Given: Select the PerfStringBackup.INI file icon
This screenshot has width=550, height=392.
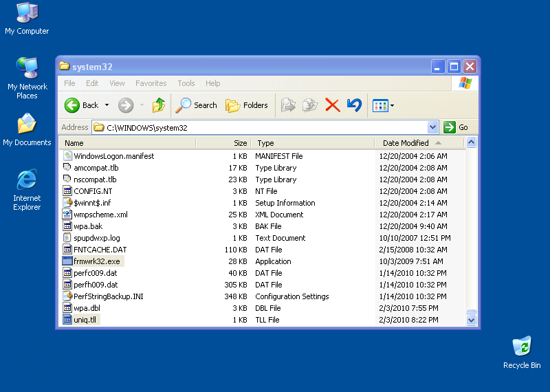Looking at the screenshot, I should point(67,296).
